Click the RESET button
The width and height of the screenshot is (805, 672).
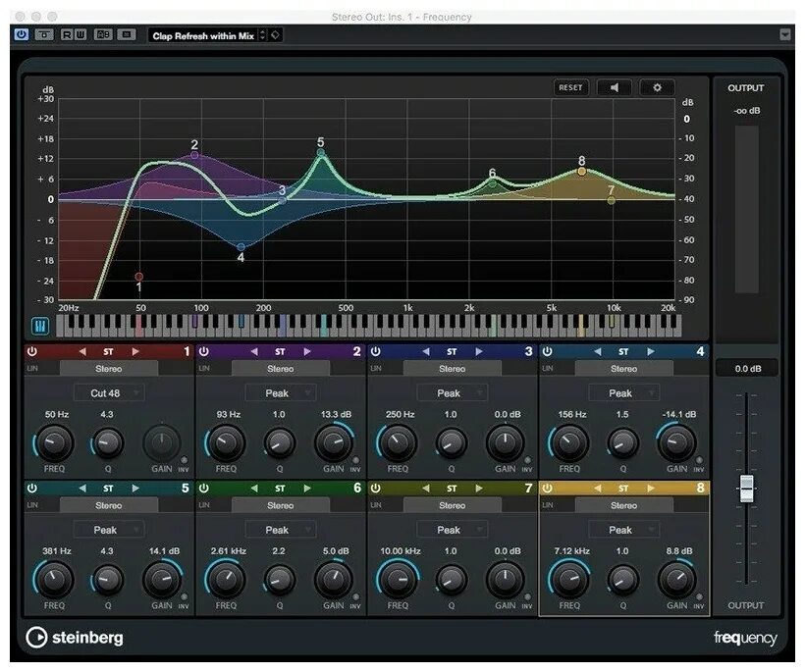pos(570,87)
